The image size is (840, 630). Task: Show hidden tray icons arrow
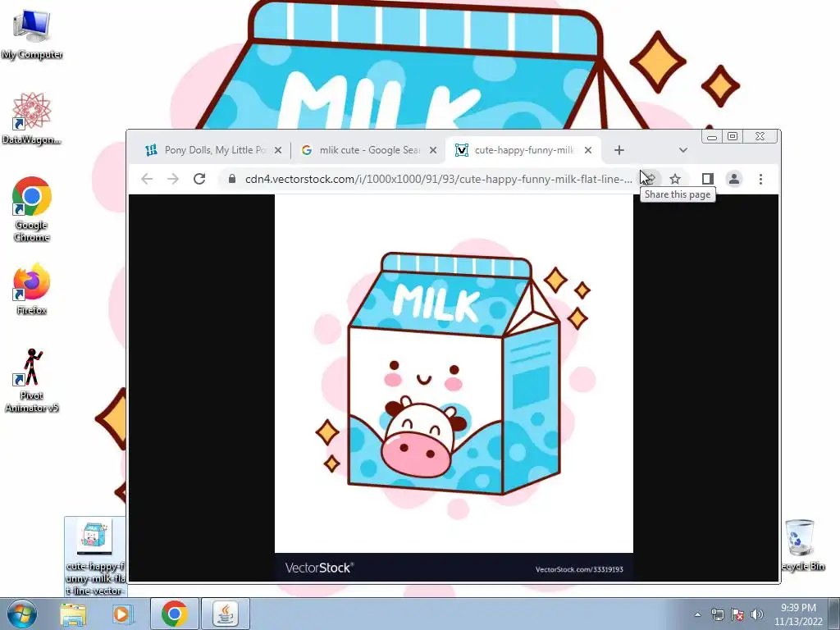(697, 614)
